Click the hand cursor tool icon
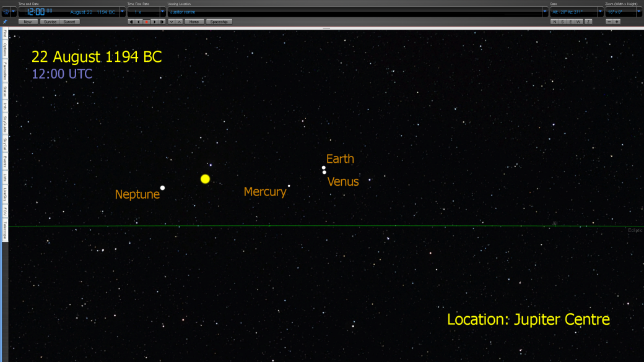Viewport: 644px width, 362px height. [6, 12]
